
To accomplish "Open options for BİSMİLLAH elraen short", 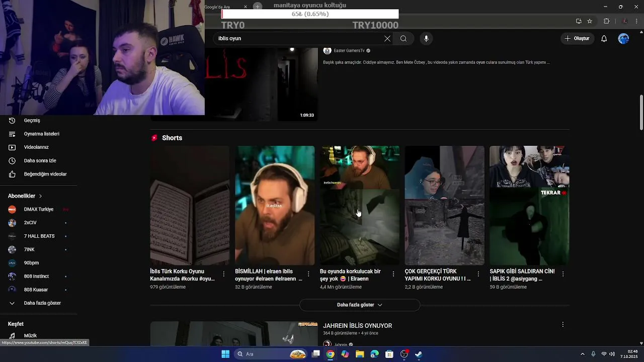I will click(x=308, y=274).
